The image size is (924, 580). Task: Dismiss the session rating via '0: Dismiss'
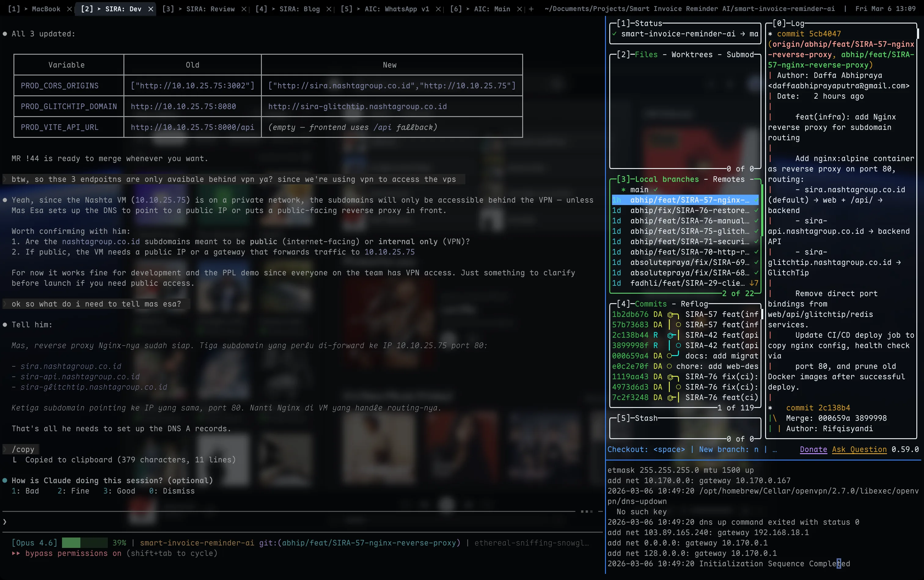click(173, 491)
